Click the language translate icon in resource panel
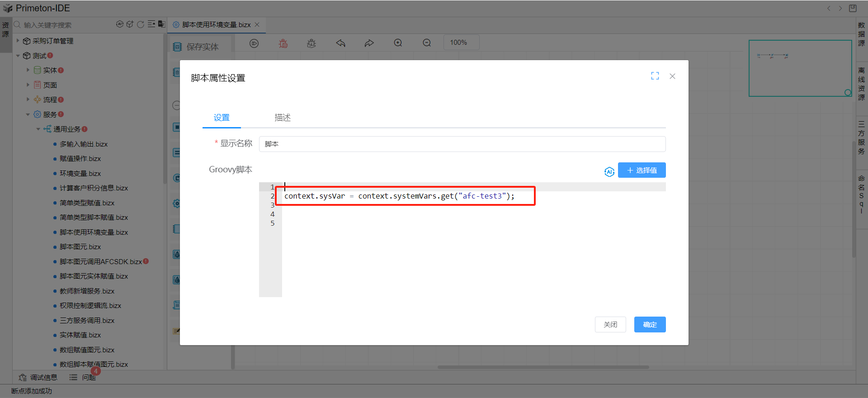The width and height of the screenshot is (868, 398). (161, 24)
